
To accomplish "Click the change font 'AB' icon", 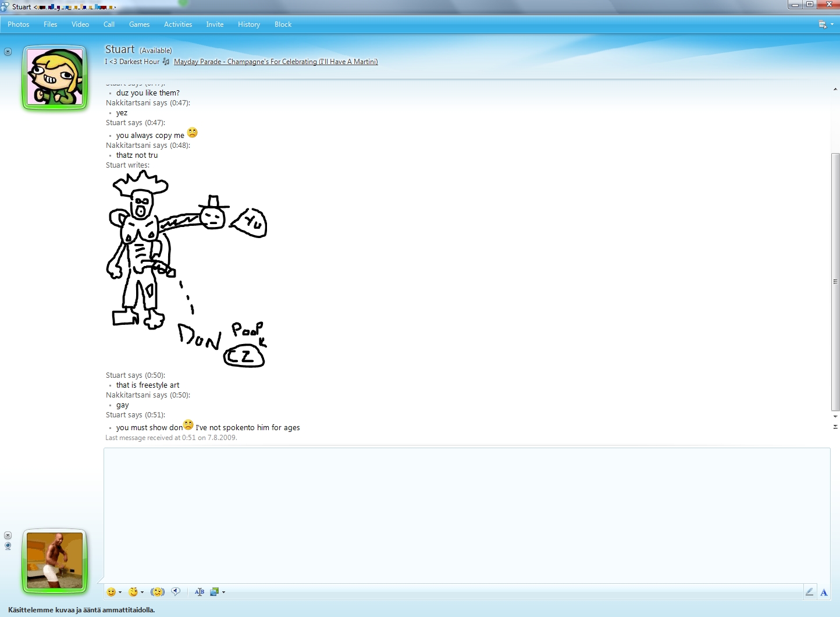I will pos(200,592).
